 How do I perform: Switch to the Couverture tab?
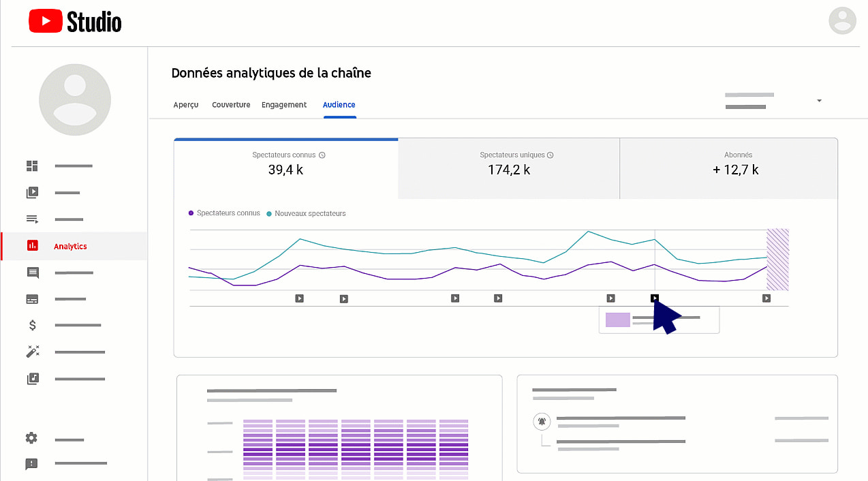coord(231,105)
